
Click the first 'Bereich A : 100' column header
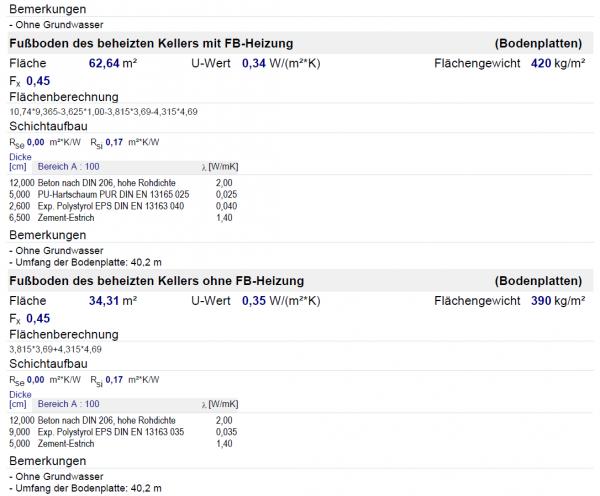(x=68, y=166)
